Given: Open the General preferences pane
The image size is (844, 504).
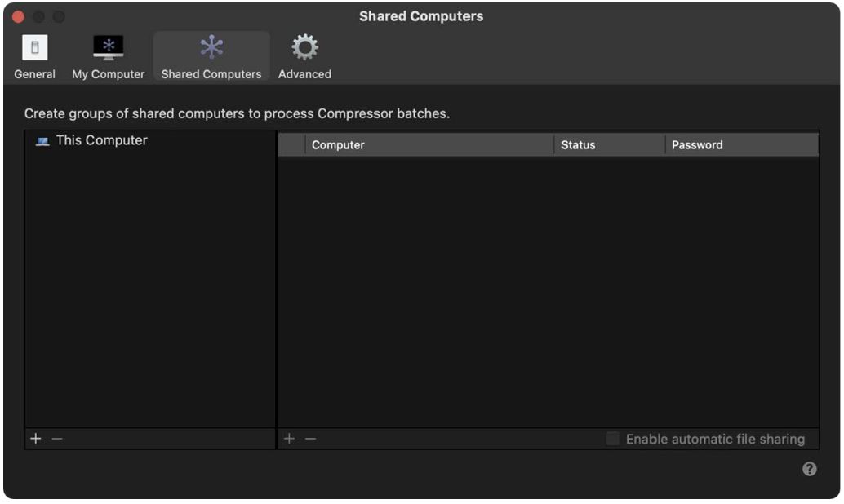Looking at the screenshot, I should 34,49.
